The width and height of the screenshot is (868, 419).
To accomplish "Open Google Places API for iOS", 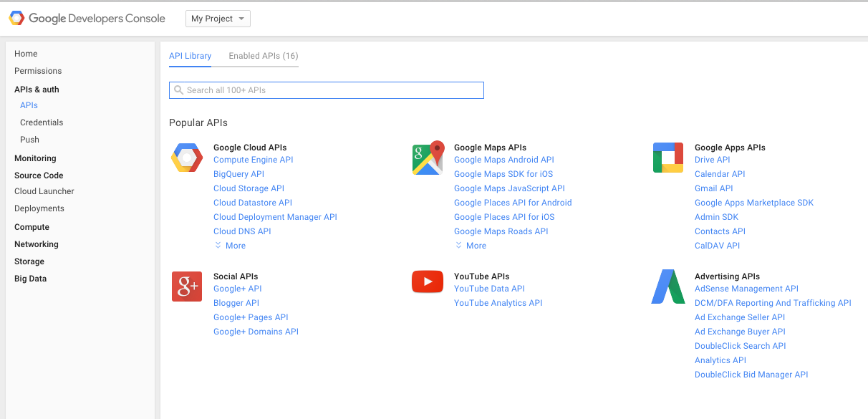I will (x=504, y=217).
